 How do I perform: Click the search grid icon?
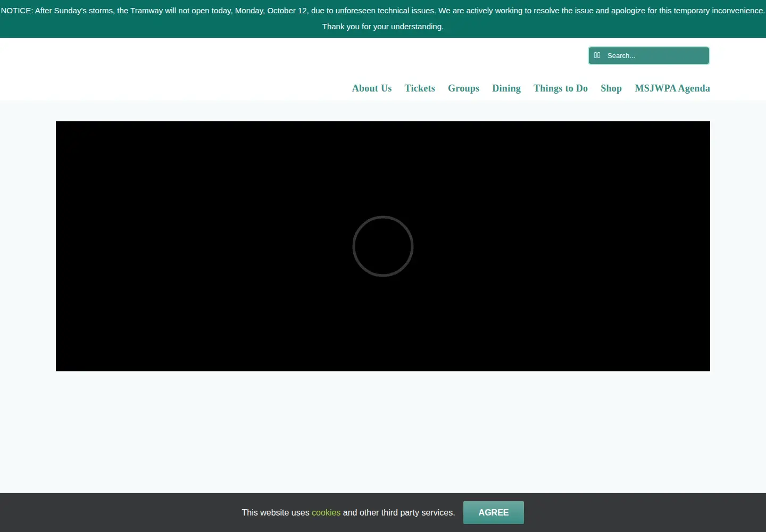tap(597, 55)
